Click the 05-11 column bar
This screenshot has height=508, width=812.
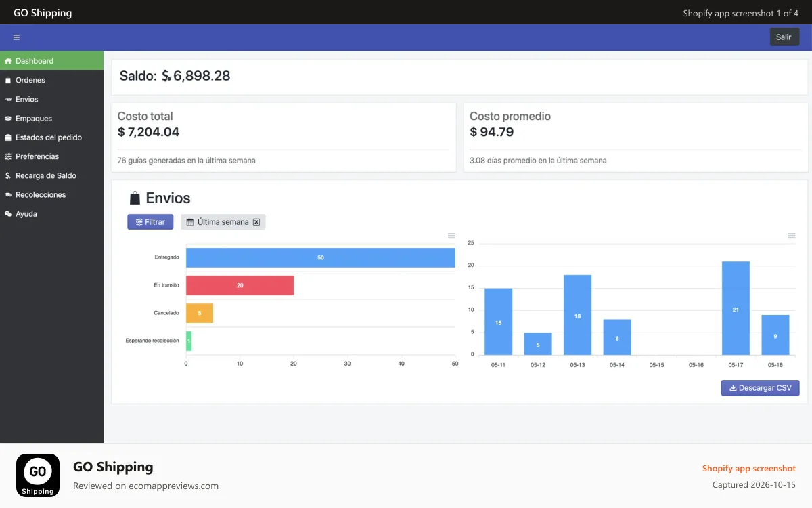point(499,322)
